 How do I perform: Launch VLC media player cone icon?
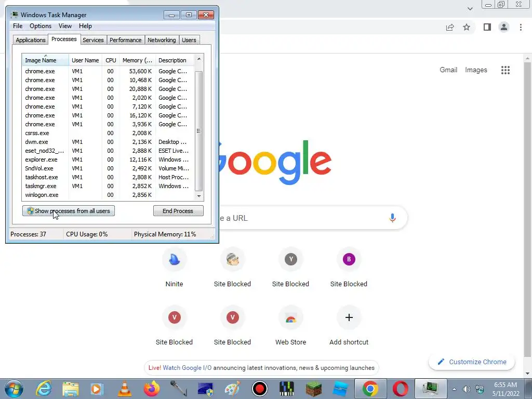pyautogui.click(x=125, y=389)
